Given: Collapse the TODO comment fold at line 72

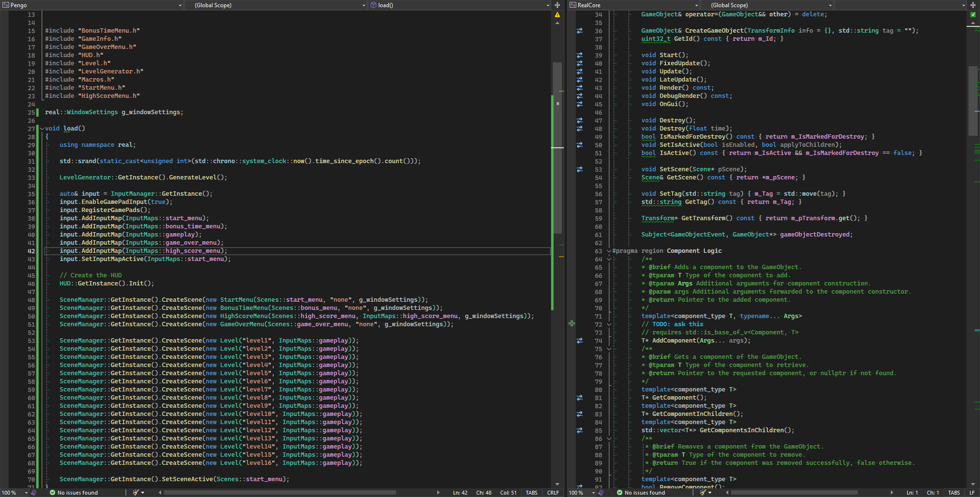Looking at the screenshot, I should (609, 324).
